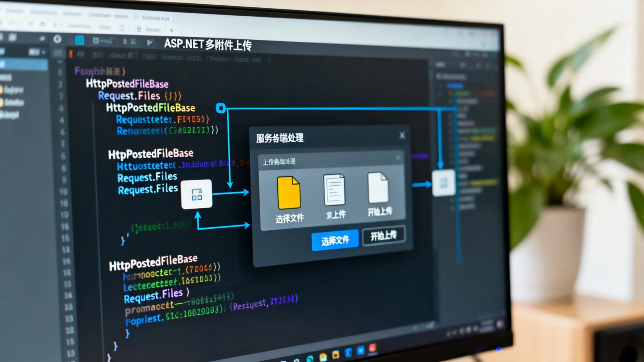The height and width of the screenshot is (362, 644).
Task: Open the yellow folder icon in taskbar
Action: (335, 355)
